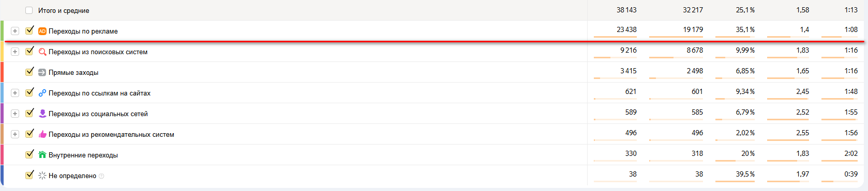Toggle the Итого и средние checkbox
The image size is (868, 191).
pyautogui.click(x=29, y=10)
